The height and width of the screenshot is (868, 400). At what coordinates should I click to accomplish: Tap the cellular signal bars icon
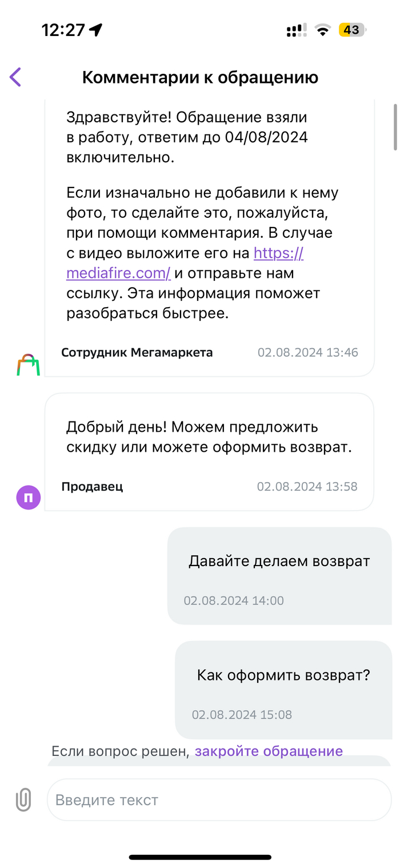[x=296, y=30]
